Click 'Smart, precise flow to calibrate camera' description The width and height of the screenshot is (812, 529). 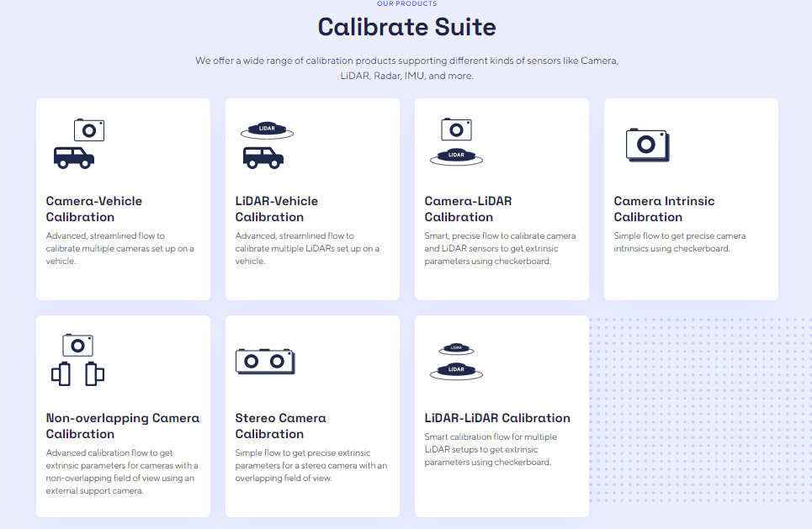(x=501, y=248)
